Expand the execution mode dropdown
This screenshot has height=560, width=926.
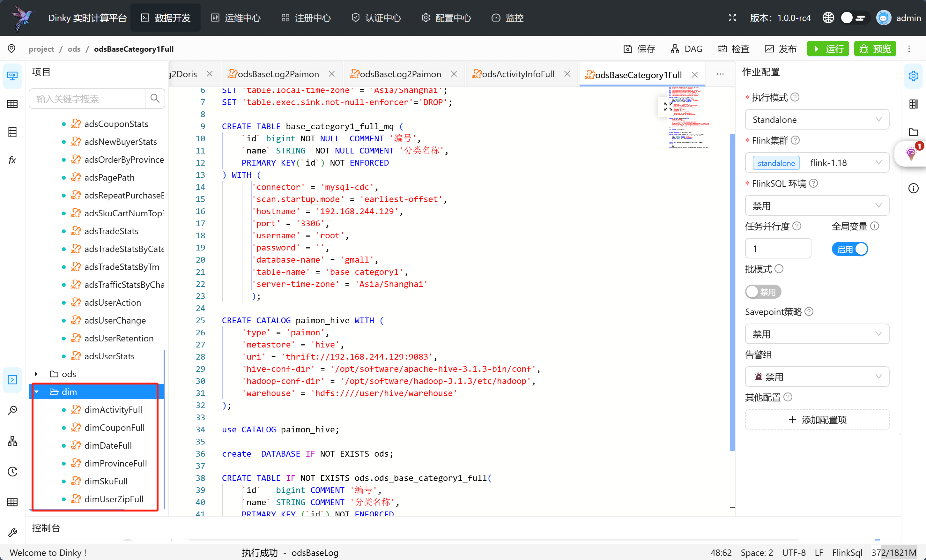816,120
